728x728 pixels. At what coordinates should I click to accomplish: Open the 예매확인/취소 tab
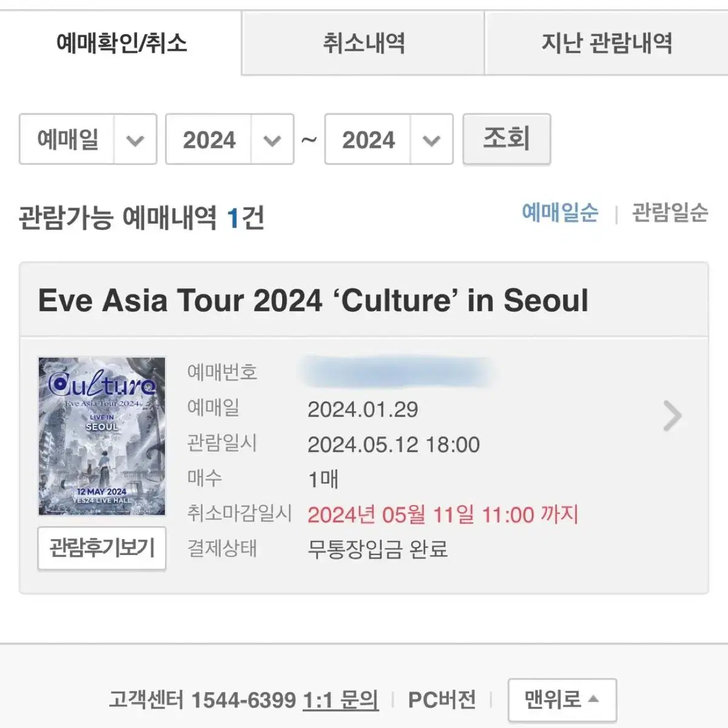coord(121,43)
